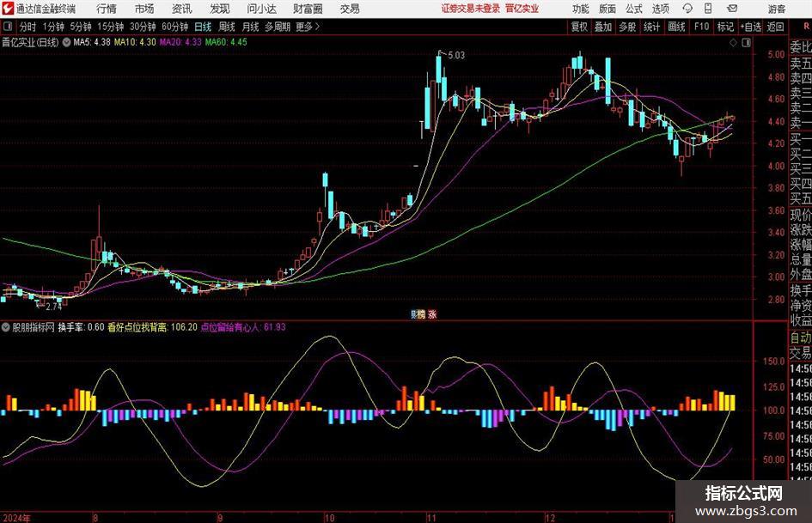Click the 换手率: 0.60 value

pyautogui.click(x=81, y=326)
